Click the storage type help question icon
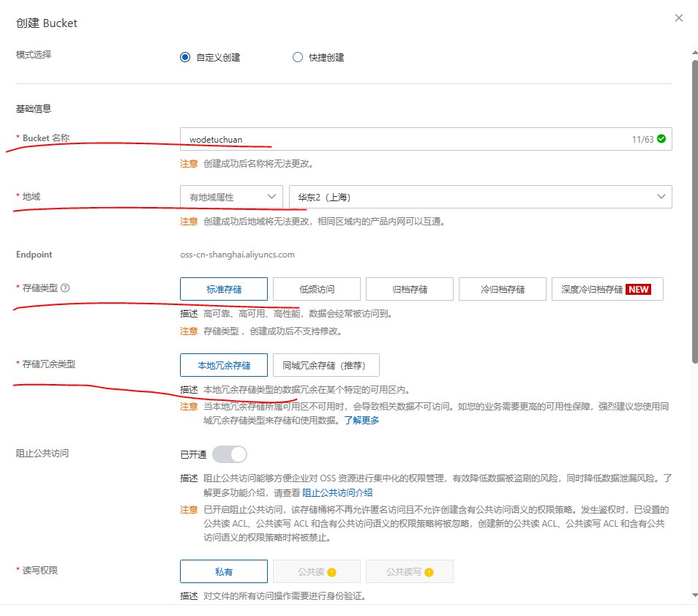698x616 pixels. coord(66,288)
